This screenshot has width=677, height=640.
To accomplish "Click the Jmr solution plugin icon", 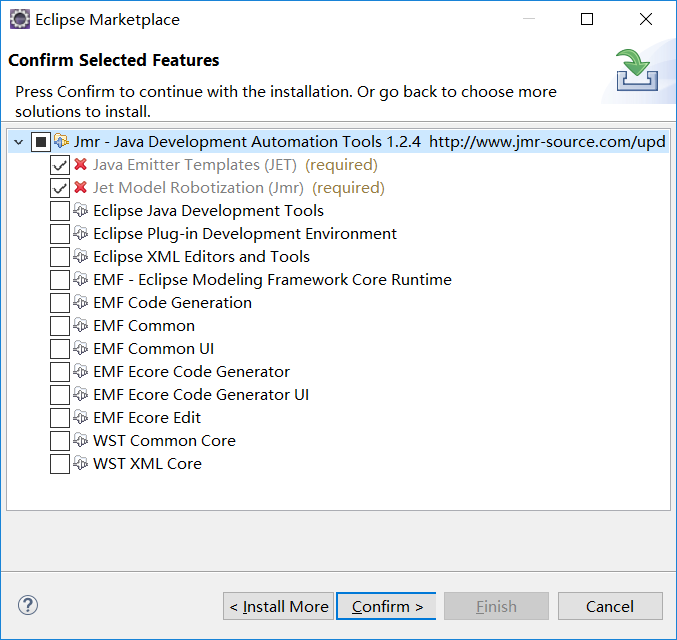I will (x=61, y=141).
